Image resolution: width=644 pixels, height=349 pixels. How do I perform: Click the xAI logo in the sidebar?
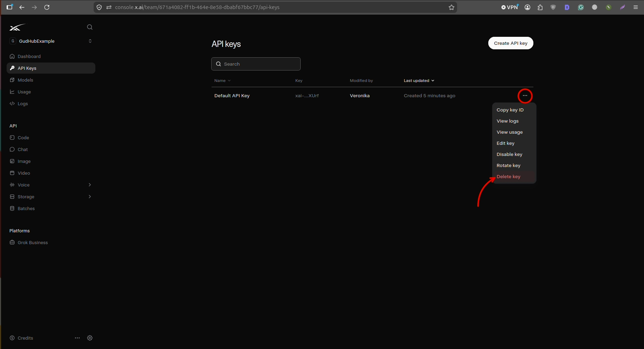click(17, 27)
